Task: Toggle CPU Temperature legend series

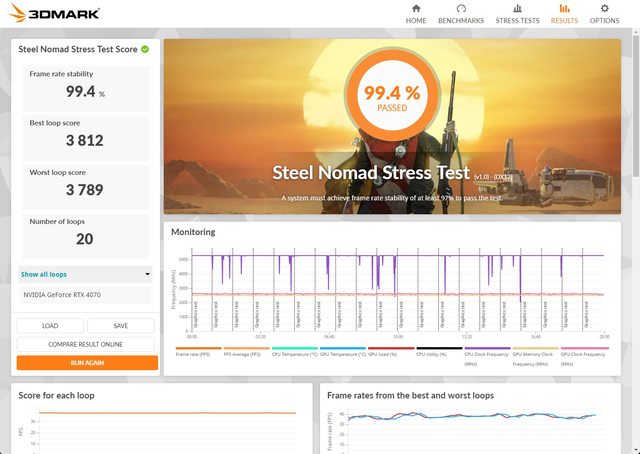Action: click(295, 353)
